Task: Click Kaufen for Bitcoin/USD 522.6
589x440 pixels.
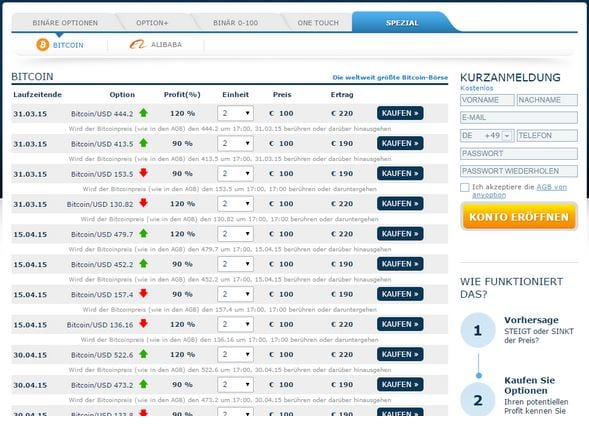Action: click(x=400, y=354)
